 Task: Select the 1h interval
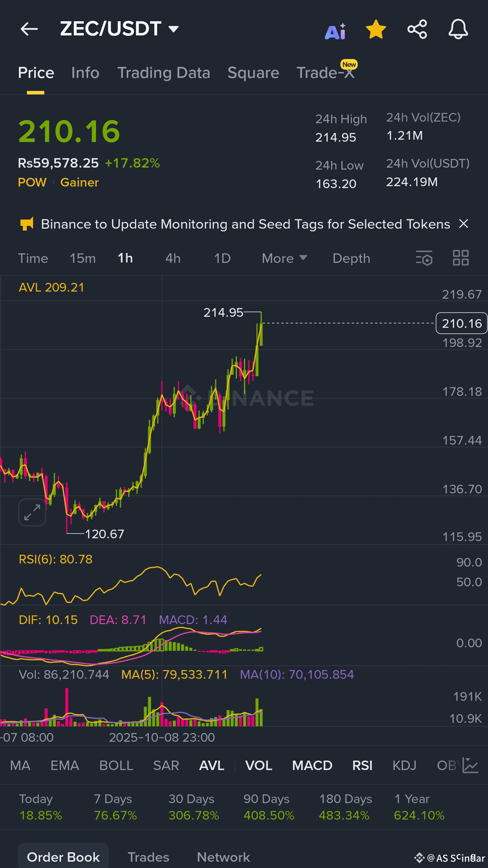pyautogui.click(x=126, y=259)
